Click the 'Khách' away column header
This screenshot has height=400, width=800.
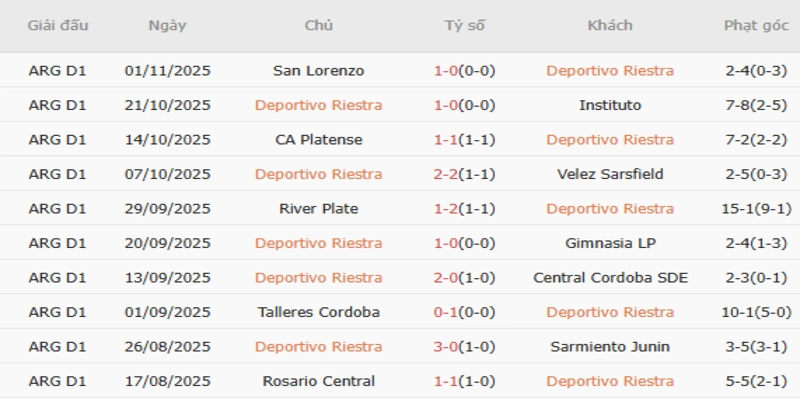(610, 26)
